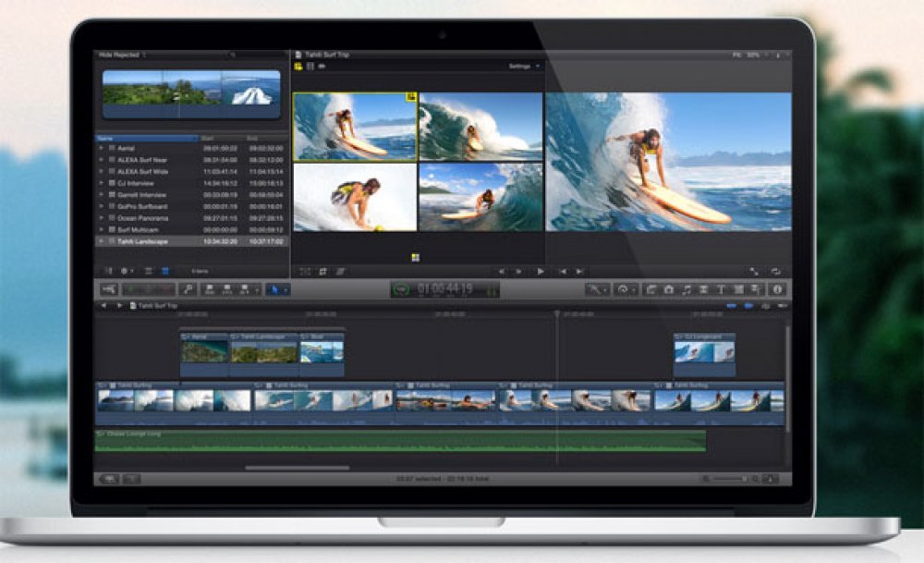
Task: Insert selected clip into the storyline
Action: point(227,289)
